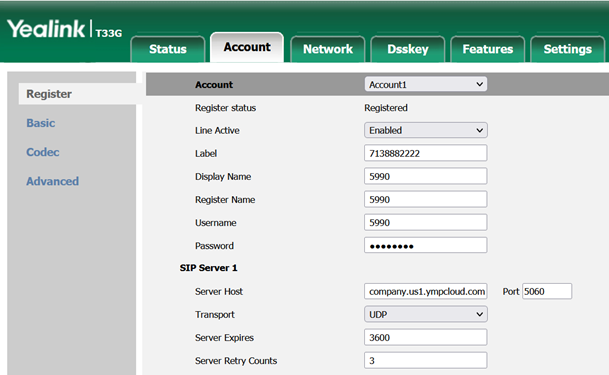Select Register in the sidebar
Image resolution: width=609 pixels, height=375 pixels.
49,94
